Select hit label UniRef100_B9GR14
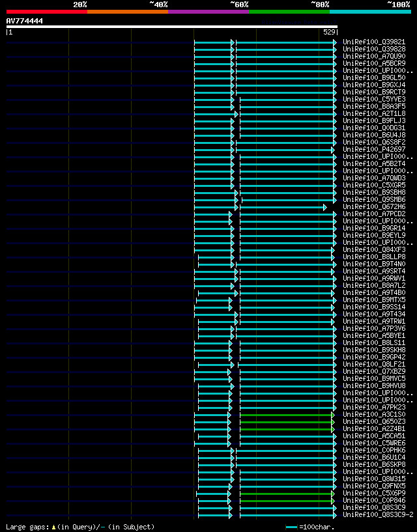Viewport: 417px width, 532px height. 374,228
